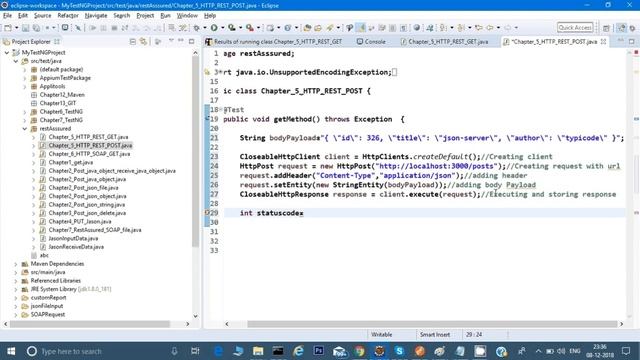640x360 pixels.
Task: Open the New dropdown arrow
Action: (x=16, y=28)
